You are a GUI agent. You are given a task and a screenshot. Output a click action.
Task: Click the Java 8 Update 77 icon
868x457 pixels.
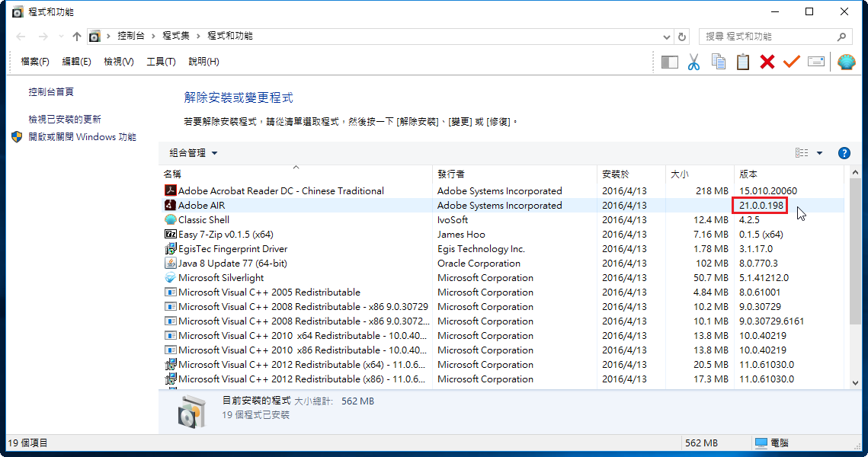tap(171, 264)
